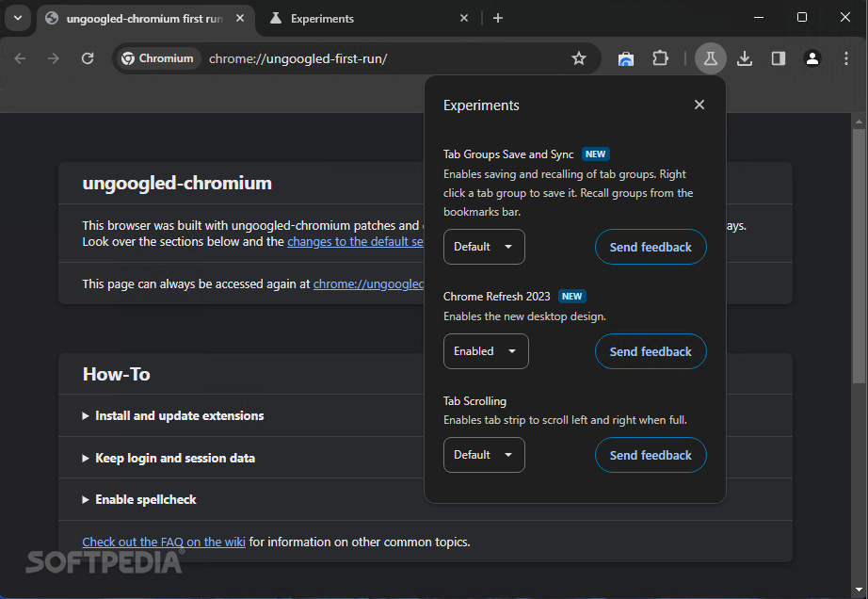Image resolution: width=868 pixels, height=599 pixels.
Task: Open Chrome Refresh 2023 Enabled dropdown
Action: click(486, 351)
